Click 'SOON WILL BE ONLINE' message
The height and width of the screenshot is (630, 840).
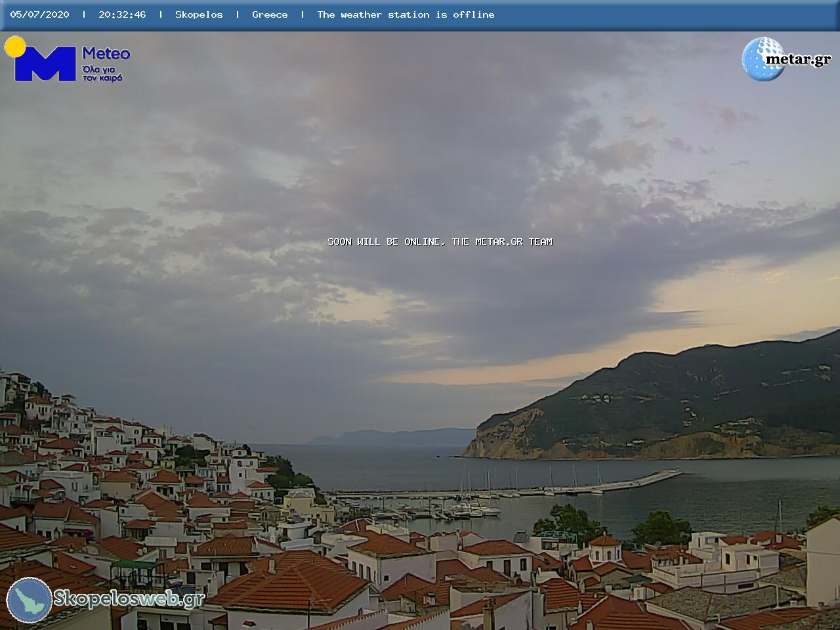click(440, 241)
